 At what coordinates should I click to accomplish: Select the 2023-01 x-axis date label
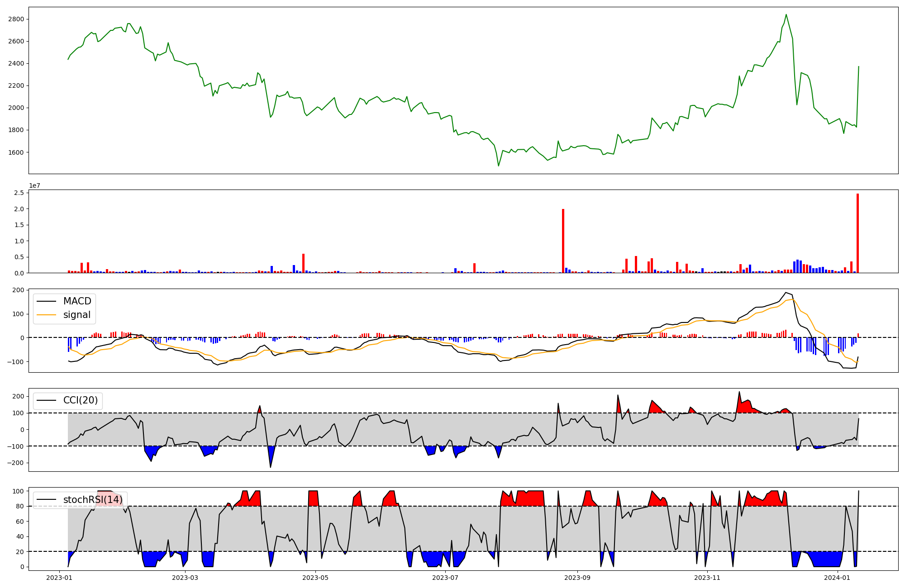pos(59,578)
